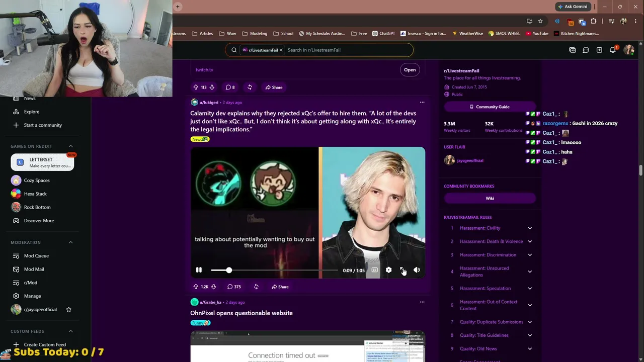Enter fullscreen on the video player
644x362 pixels.
403,270
